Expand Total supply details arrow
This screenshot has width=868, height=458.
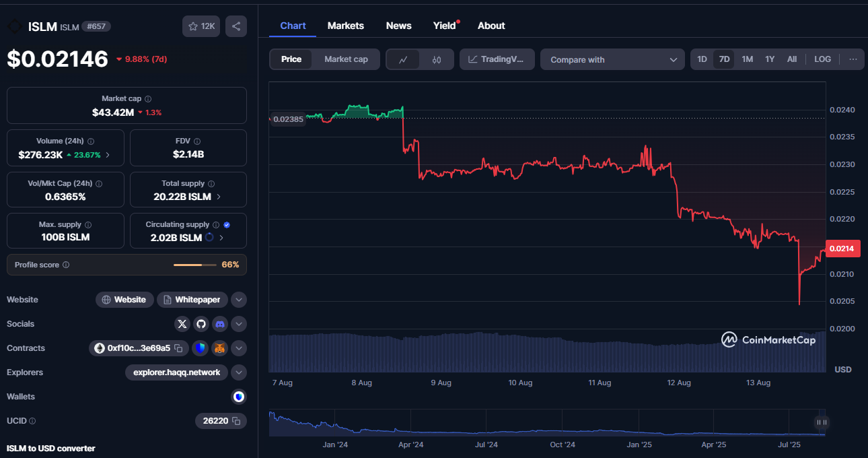[x=219, y=197]
